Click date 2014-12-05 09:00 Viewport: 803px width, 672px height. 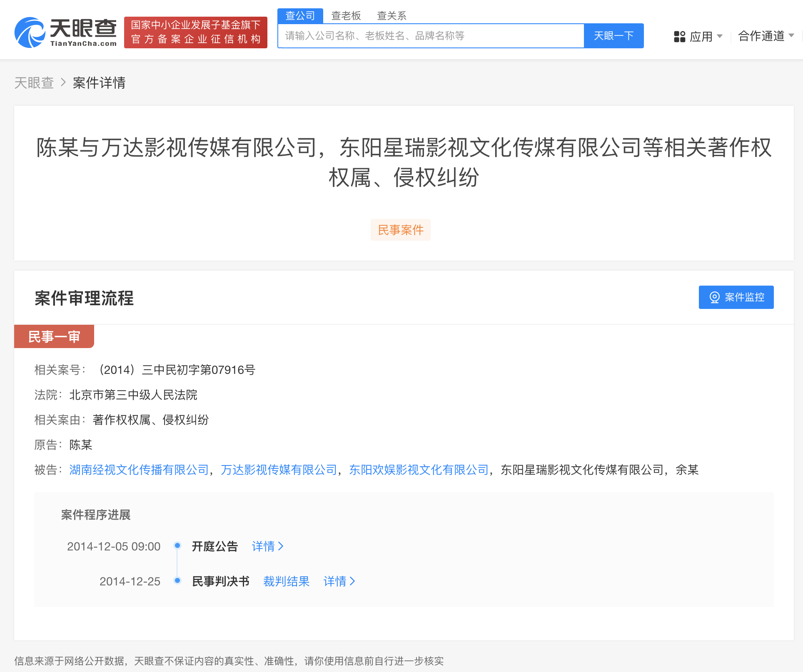tap(114, 546)
